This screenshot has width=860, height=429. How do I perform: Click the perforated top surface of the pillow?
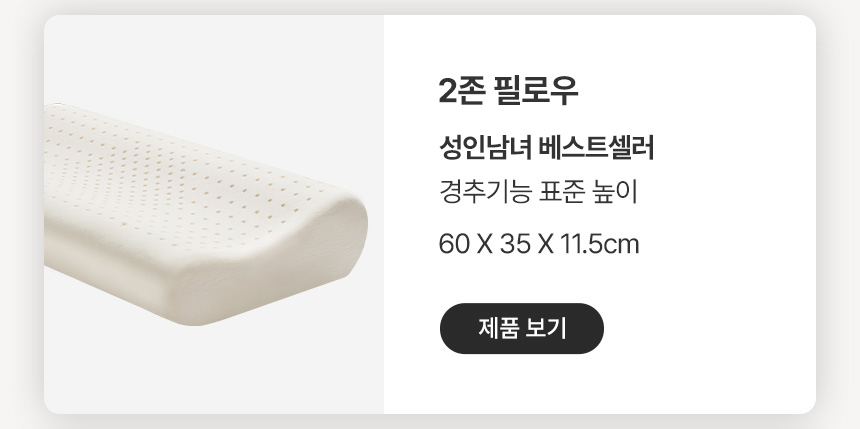pyautogui.click(x=181, y=176)
